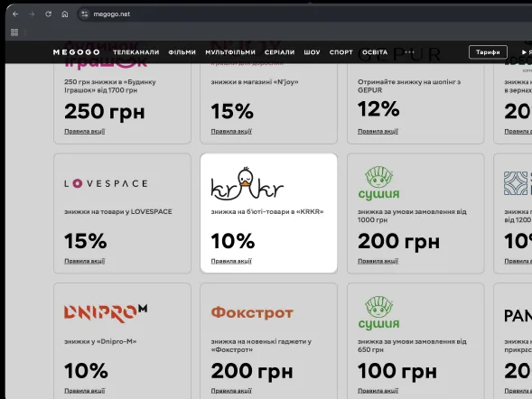
Task: Open the ТЕЛЕКАНАЛИ menu item
Action: click(x=136, y=52)
